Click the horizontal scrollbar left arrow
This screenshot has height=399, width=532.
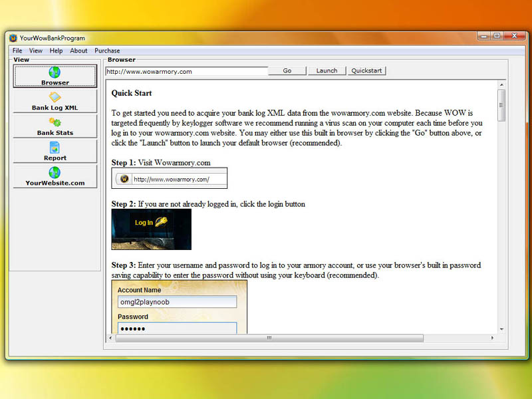point(110,338)
